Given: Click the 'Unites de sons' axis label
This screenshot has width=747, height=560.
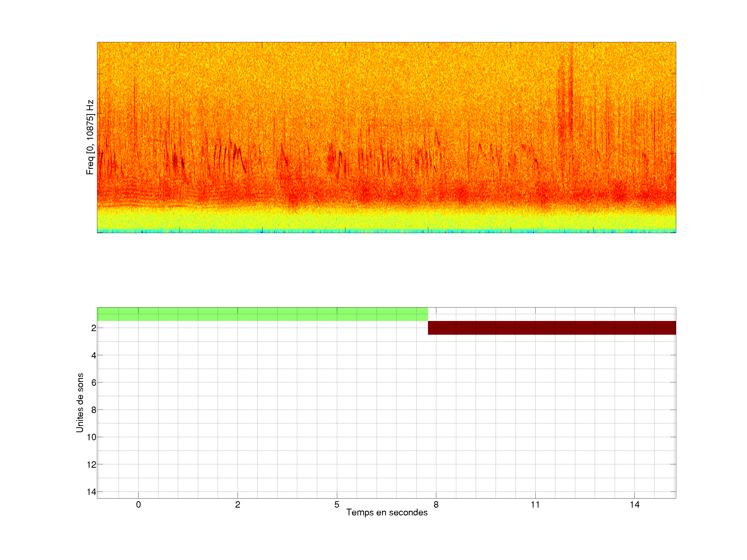Looking at the screenshot, I should 80,403.
